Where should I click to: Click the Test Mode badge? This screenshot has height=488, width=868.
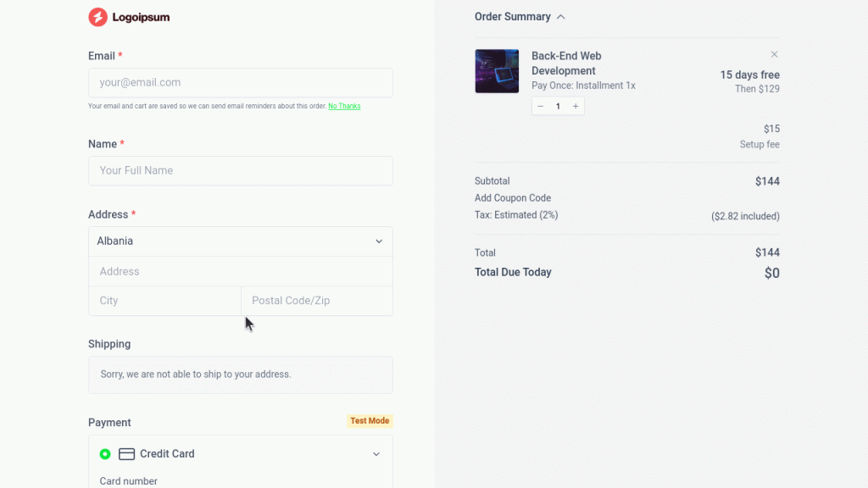(370, 421)
